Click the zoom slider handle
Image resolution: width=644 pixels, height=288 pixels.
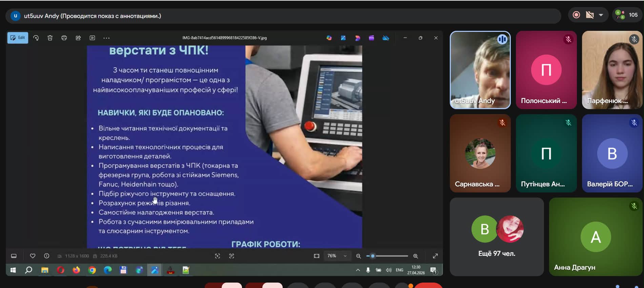(x=373, y=256)
